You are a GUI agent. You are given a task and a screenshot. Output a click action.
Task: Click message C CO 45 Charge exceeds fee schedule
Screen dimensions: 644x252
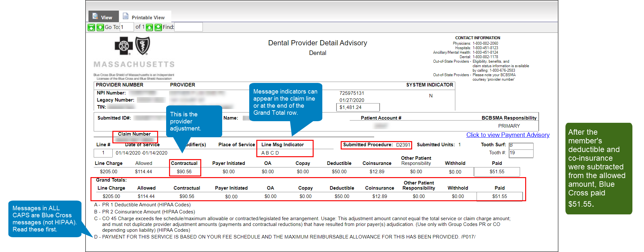[302, 224]
